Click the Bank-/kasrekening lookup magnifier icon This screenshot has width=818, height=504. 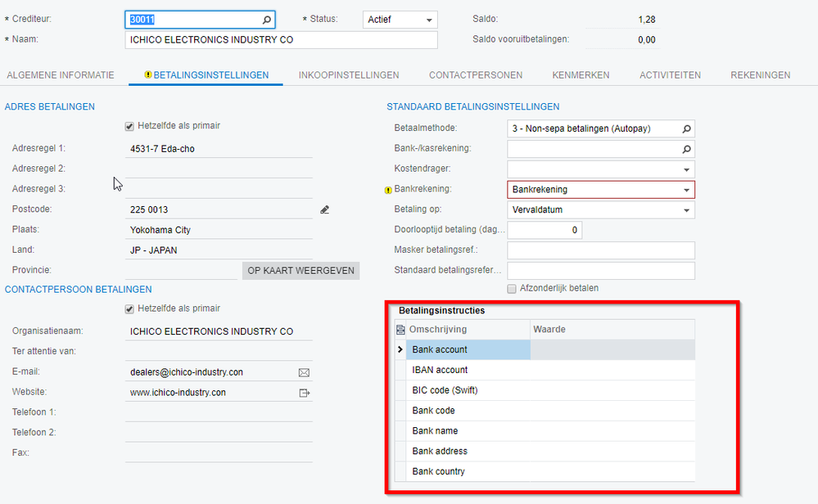tap(687, 149)
